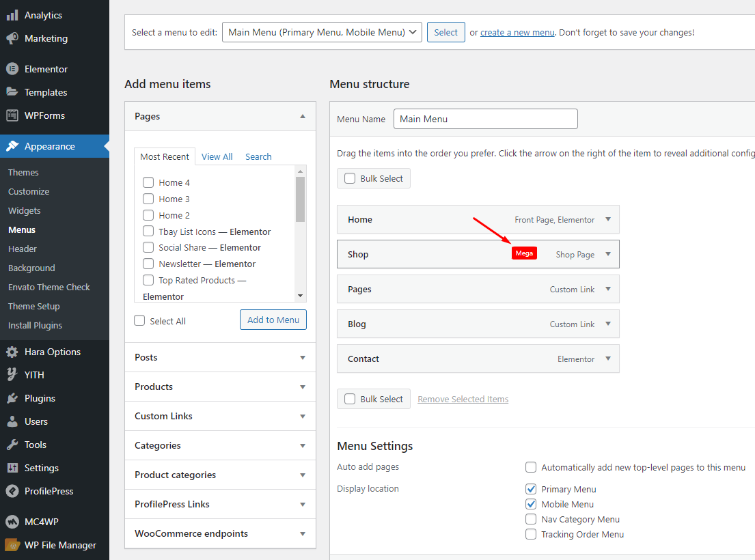Check the Home 4 page checkbox
The width and height of the screenshot is (755, 560).
pos(148,182)
